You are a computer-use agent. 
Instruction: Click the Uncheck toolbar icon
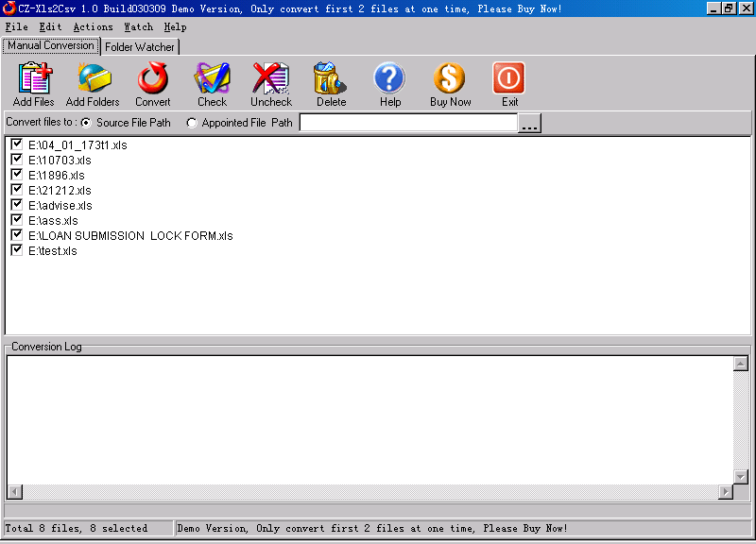271,78
